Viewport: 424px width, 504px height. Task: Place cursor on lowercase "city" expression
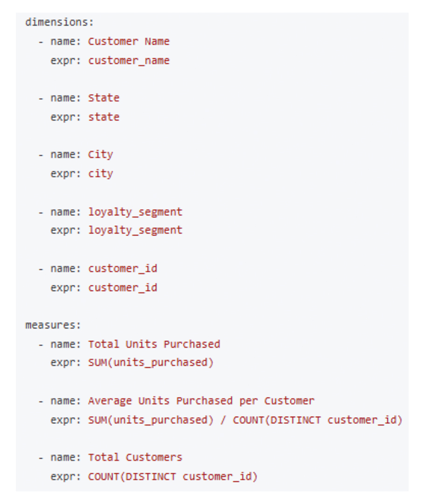[100, 173]
